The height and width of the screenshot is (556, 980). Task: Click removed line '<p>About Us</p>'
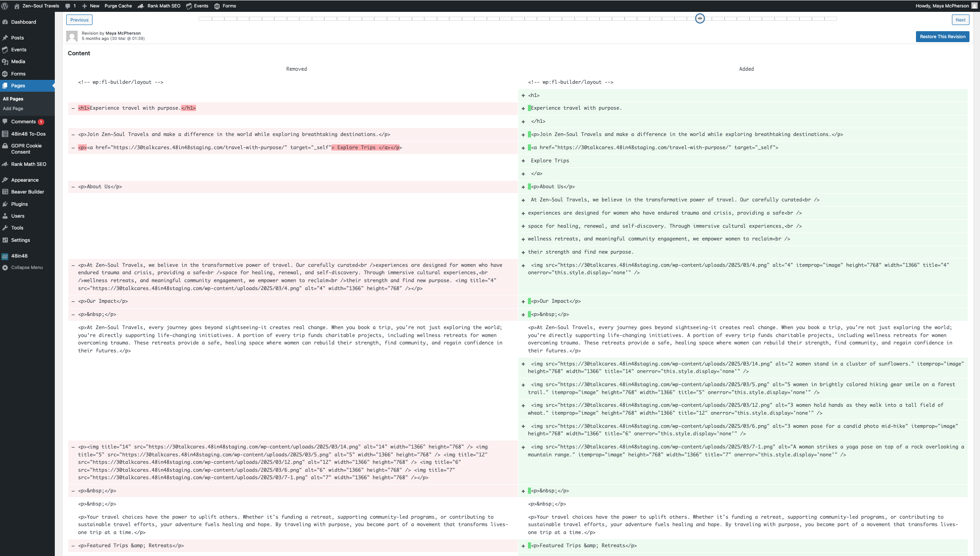(x=293, y=187)
